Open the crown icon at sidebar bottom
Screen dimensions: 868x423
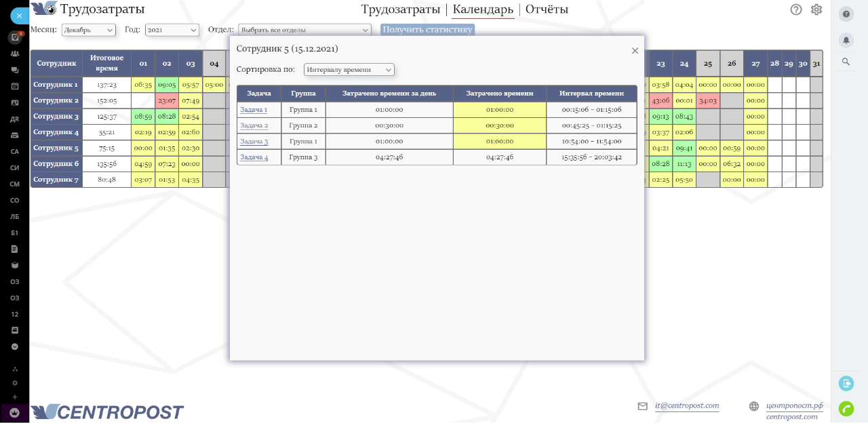(15, 412)
